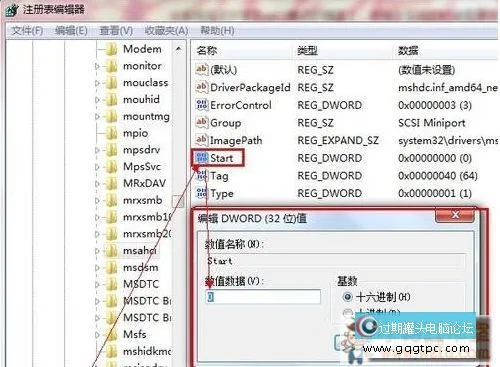Click the SCSI Miniport data cell
This screenshot has width=500, height=367.
coord(432,123)
